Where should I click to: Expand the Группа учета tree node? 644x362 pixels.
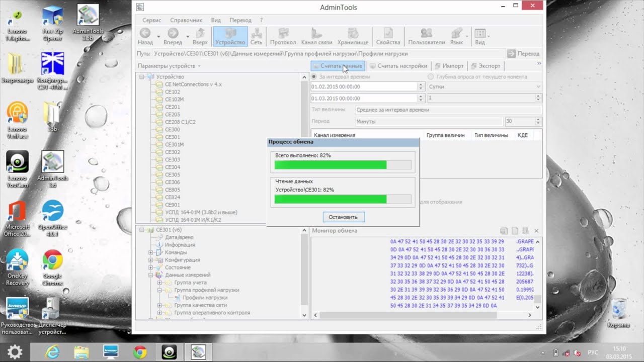click(159, 283)
